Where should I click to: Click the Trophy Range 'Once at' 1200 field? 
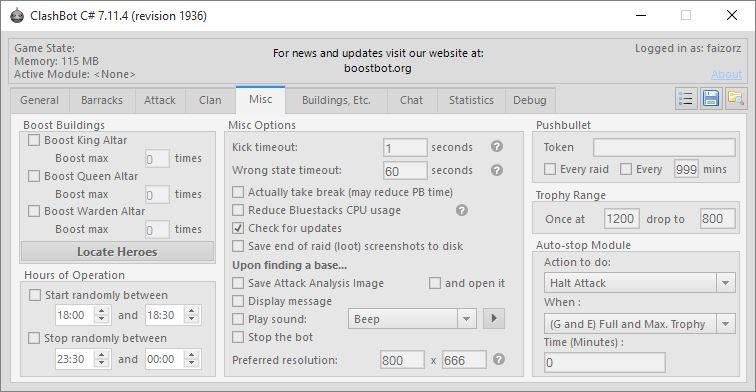pos(621,219)
